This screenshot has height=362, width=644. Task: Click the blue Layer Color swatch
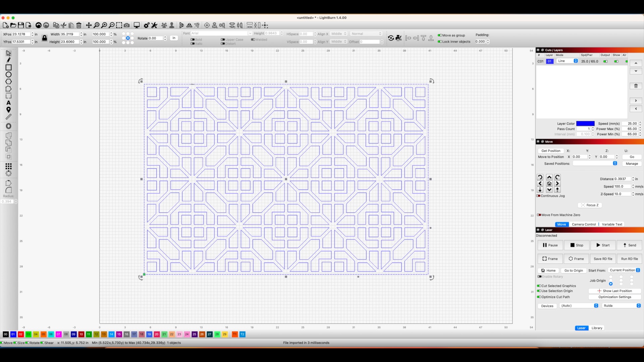tap(585, 124)
